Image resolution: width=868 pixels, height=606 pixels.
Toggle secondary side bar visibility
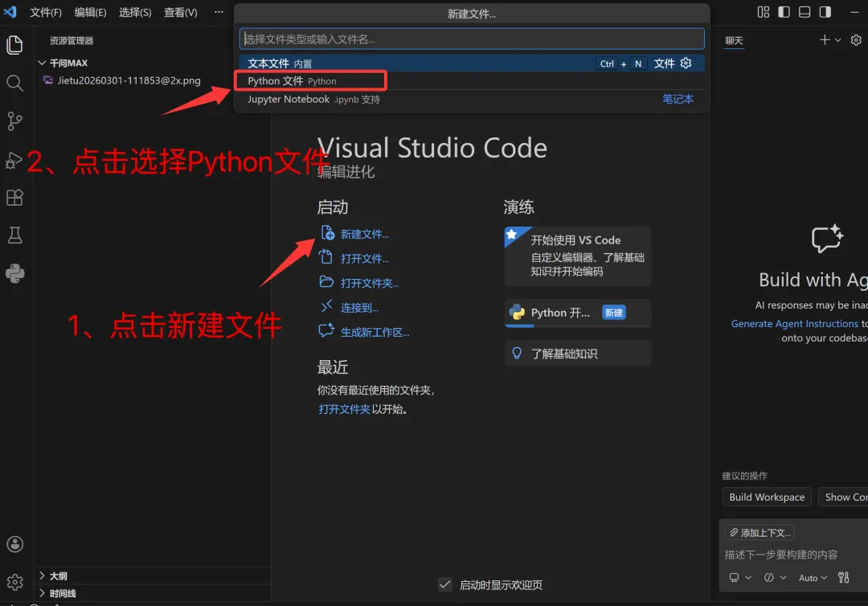(825, 12)
